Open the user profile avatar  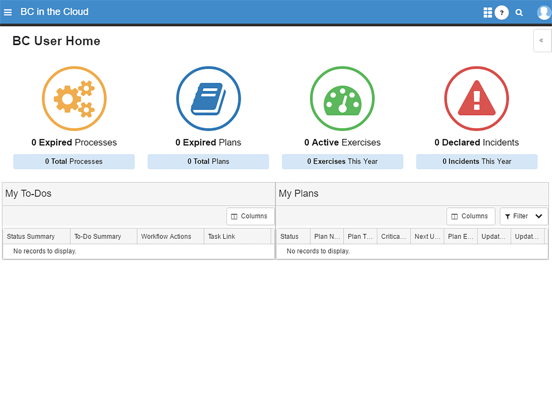tap(544, 12)
